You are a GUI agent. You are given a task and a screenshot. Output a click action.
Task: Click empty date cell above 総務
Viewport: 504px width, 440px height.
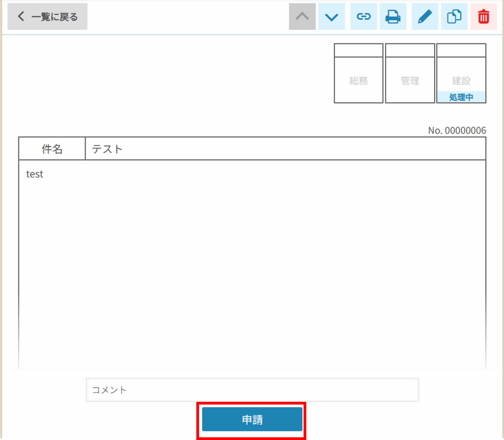coord(359,51)
